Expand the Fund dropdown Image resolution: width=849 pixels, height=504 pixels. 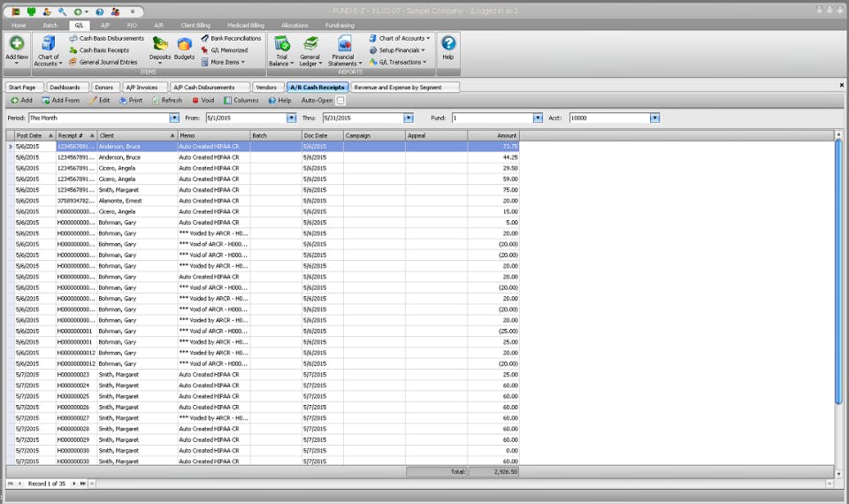click(538, 118)
